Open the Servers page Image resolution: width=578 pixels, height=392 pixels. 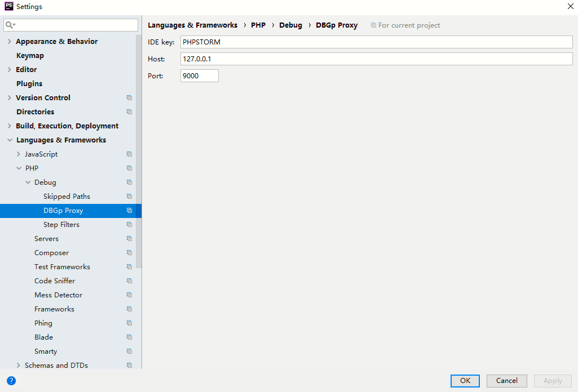click(46, 238)
